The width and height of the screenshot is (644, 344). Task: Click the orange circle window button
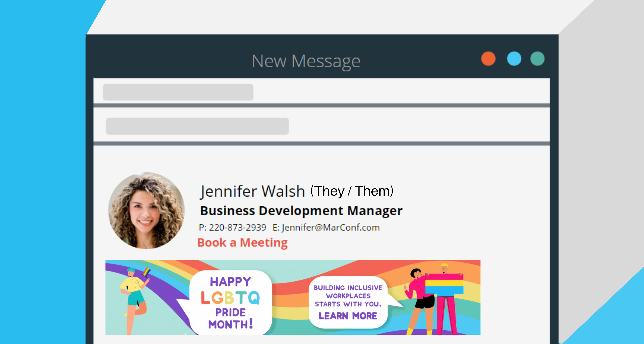click(x=488, y=59)
